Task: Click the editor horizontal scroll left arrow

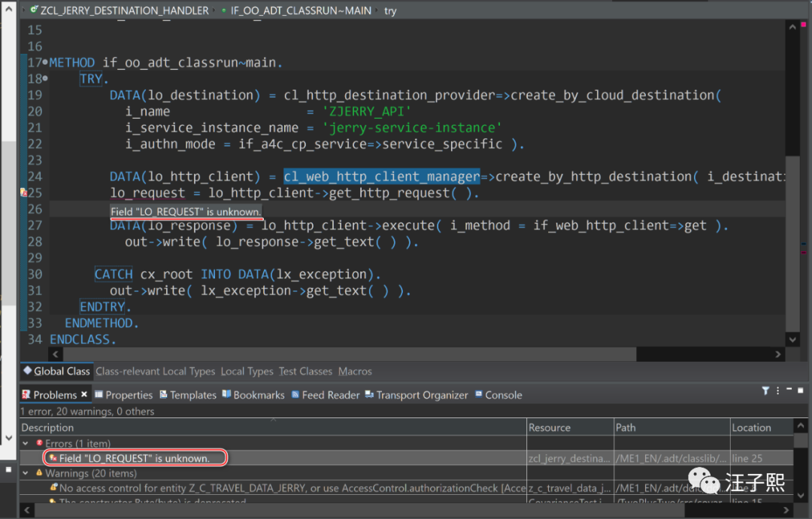Action: [x=56, y=354]
